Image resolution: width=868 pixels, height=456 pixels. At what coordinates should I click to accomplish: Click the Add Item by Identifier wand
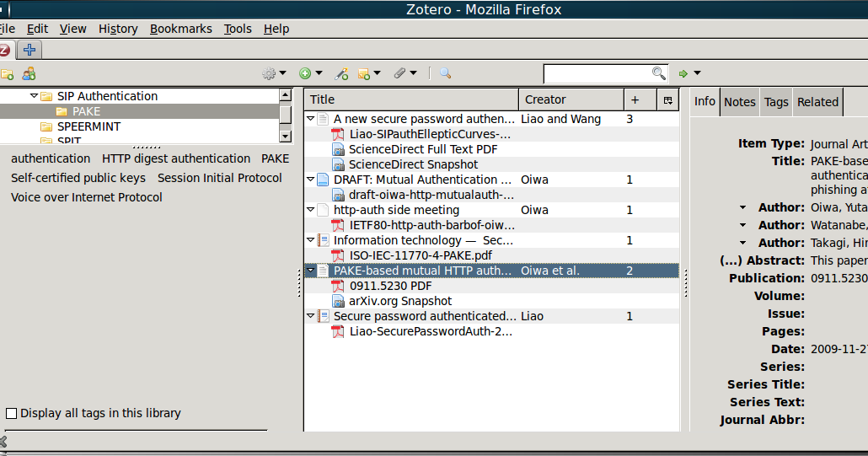(341, 73)
